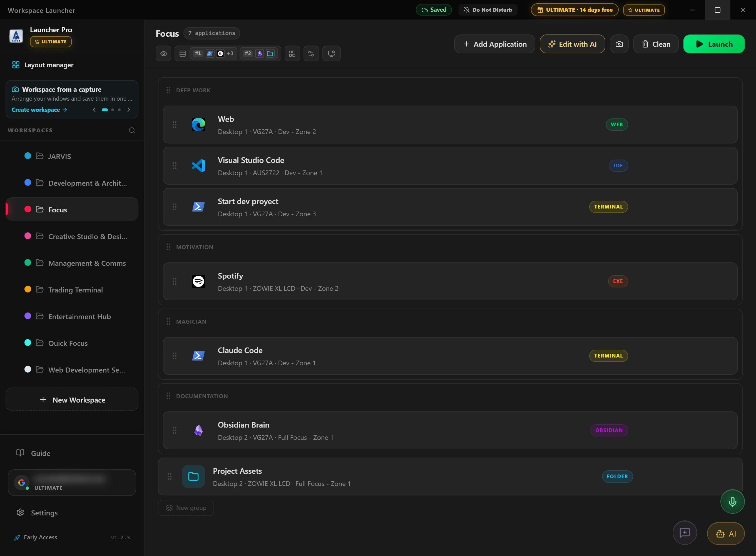The width and height of the screenshot is (756, 556).
Task: Click the purple dot beside Entertainment Hub
Action: [28, 316]
